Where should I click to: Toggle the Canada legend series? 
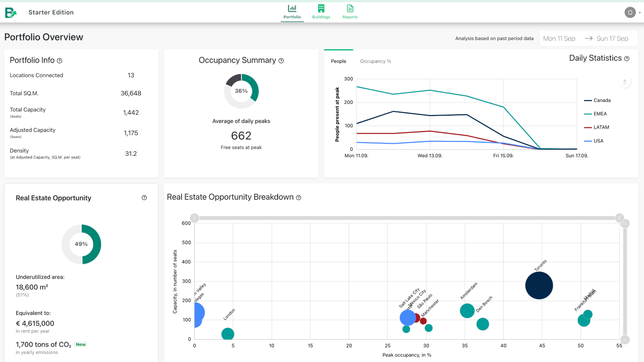(597, 100)
